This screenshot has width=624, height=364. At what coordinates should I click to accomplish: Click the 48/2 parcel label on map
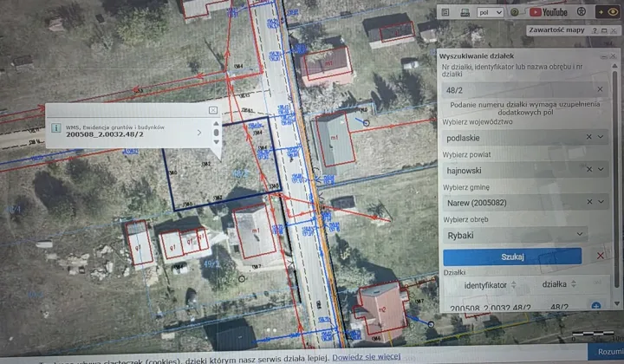pos(241,173)
